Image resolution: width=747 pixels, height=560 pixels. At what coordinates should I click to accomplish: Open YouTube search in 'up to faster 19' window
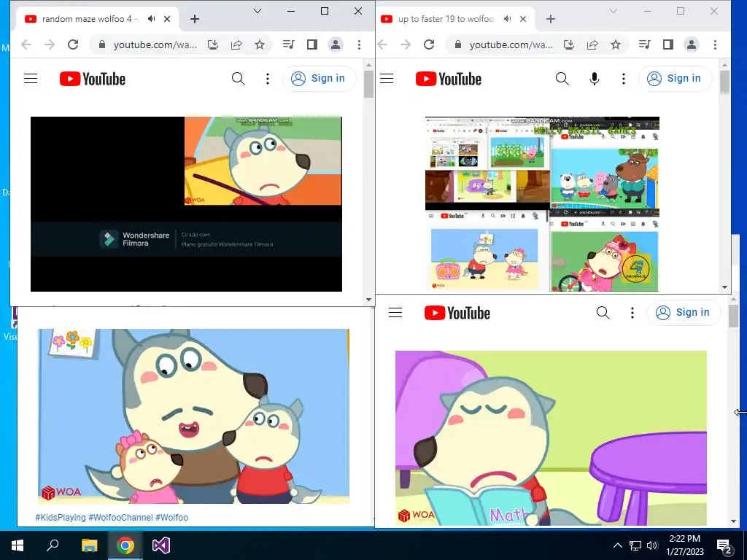tap(562, 79)
